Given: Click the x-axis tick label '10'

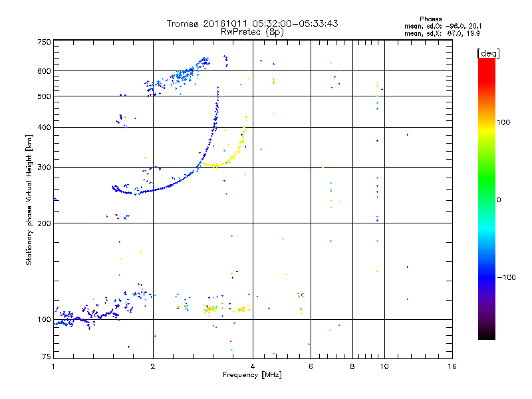Looking at the screenshot, I should pyautogui.click(x=384, y=366).
